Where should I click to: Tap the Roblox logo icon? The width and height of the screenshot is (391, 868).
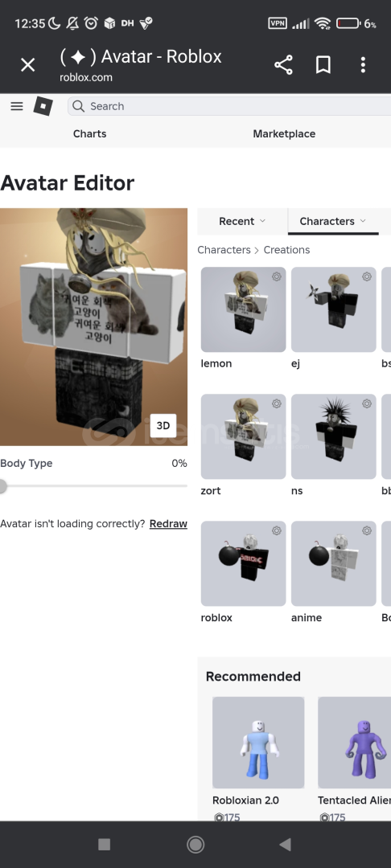tap(43, 106)
